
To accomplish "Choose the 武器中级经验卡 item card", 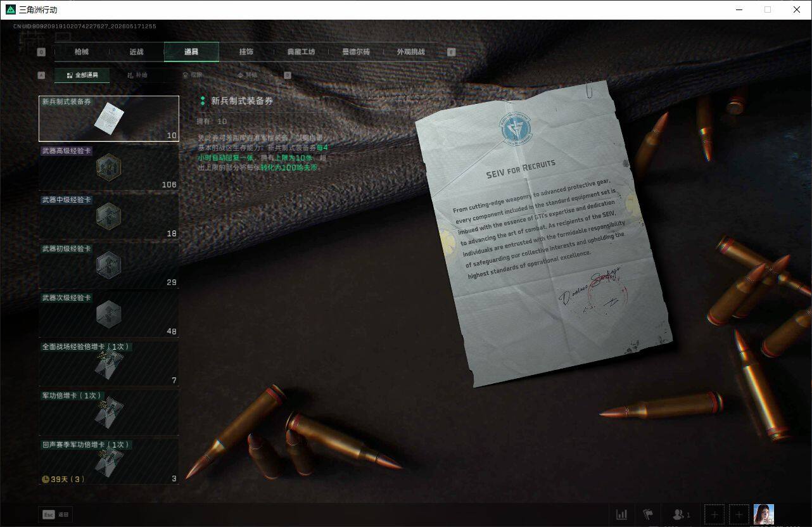I will click(109, 217).
